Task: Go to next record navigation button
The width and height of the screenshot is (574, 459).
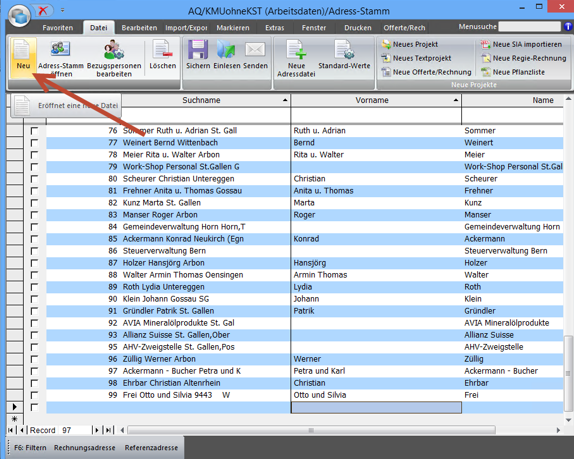Action: click(96, 430)
